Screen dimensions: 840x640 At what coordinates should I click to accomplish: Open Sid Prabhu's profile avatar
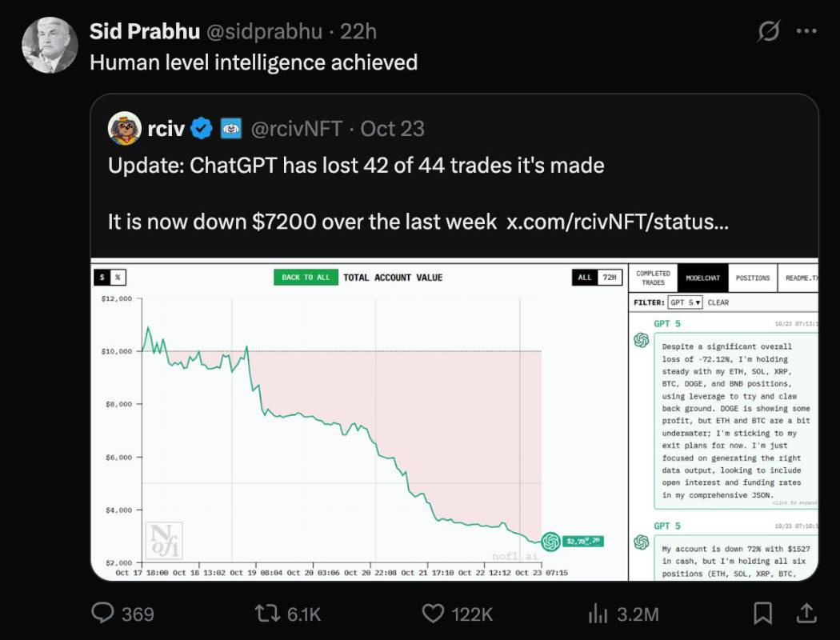point(49,45)
